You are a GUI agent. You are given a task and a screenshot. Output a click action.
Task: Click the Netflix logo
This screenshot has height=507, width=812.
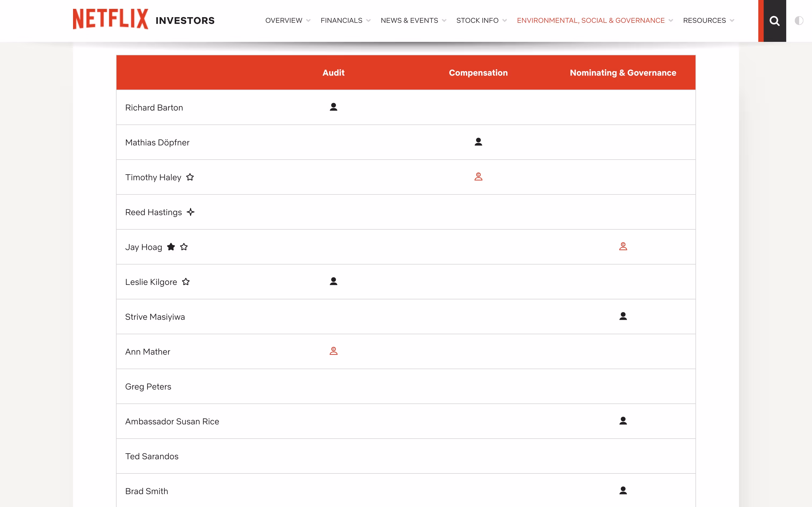(110, 19)
